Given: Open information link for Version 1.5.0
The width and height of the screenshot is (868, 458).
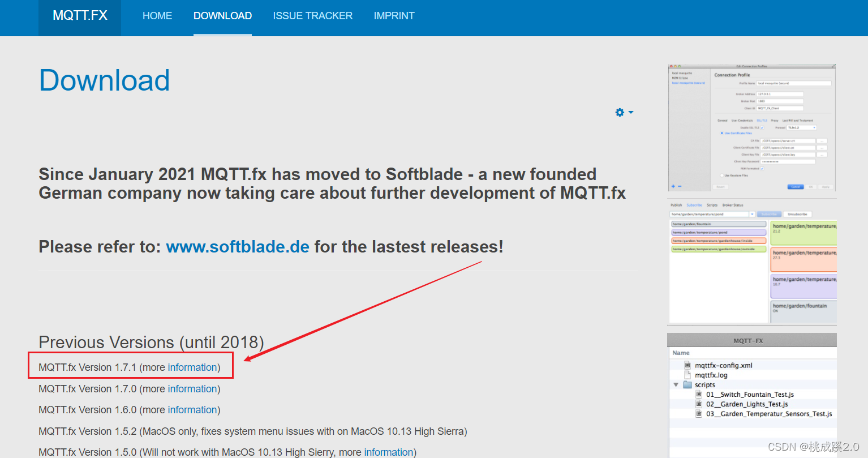Looking at the screenshot, I should pos(389,452).
